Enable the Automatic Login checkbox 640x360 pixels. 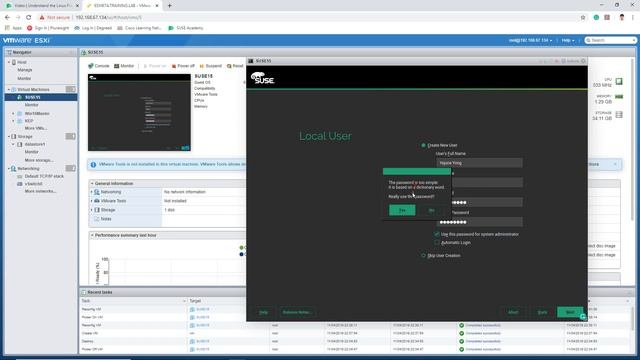(437, 242)
